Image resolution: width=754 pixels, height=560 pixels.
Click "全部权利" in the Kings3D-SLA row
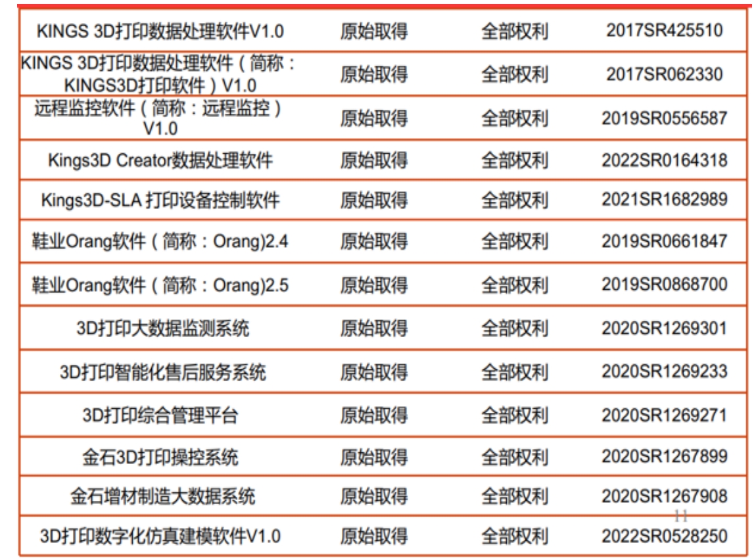pyautogui.click(x=515, y=200)
